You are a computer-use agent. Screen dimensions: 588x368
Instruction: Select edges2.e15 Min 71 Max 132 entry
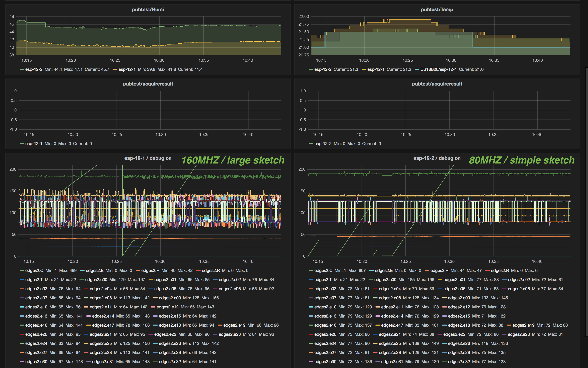pyautogui.click(x=459, y=316)
